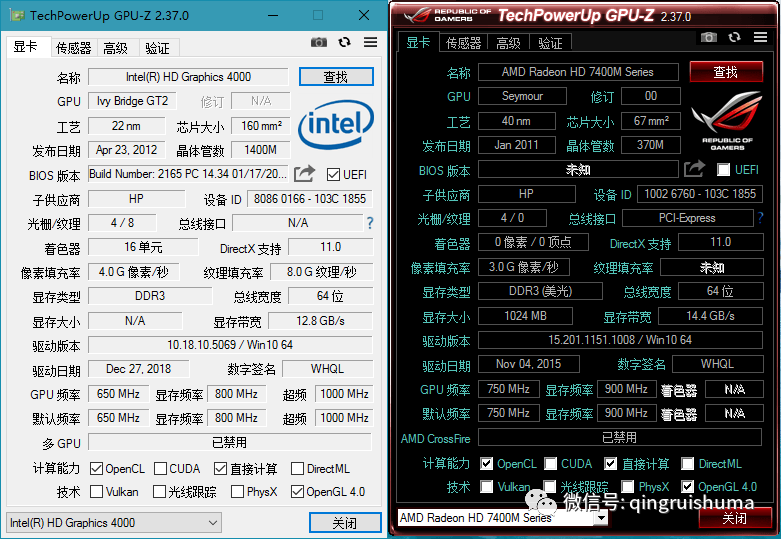The image size is (781, 539).
Task: Click 1024 MB memory size field
Action: pyautogui.click(x=525, y=316)
